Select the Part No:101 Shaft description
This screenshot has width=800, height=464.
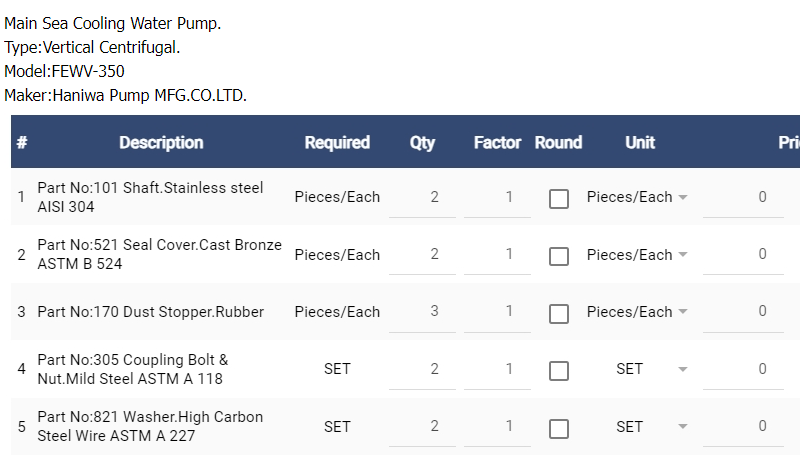point(150,197)
